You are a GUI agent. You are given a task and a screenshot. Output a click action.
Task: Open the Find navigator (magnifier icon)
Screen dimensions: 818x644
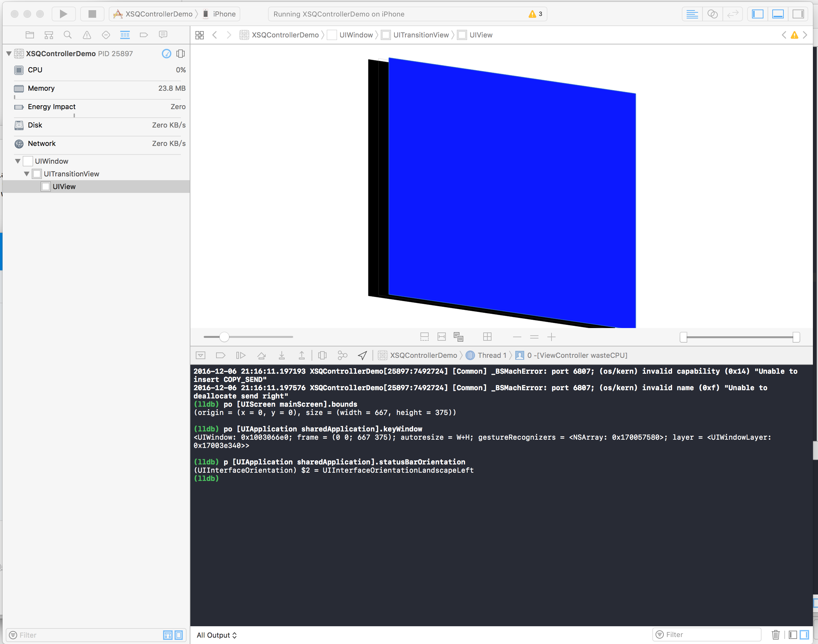(x=68, y=35)
